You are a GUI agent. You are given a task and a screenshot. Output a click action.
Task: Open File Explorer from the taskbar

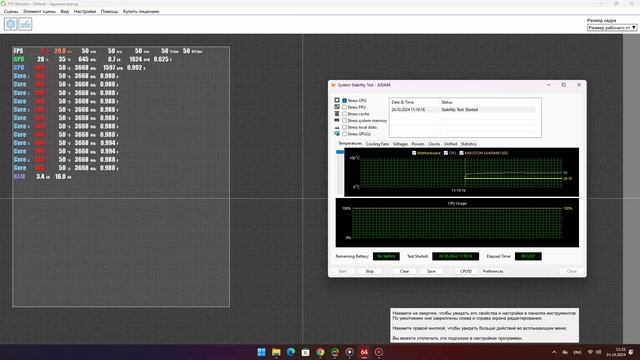point(276,352)
